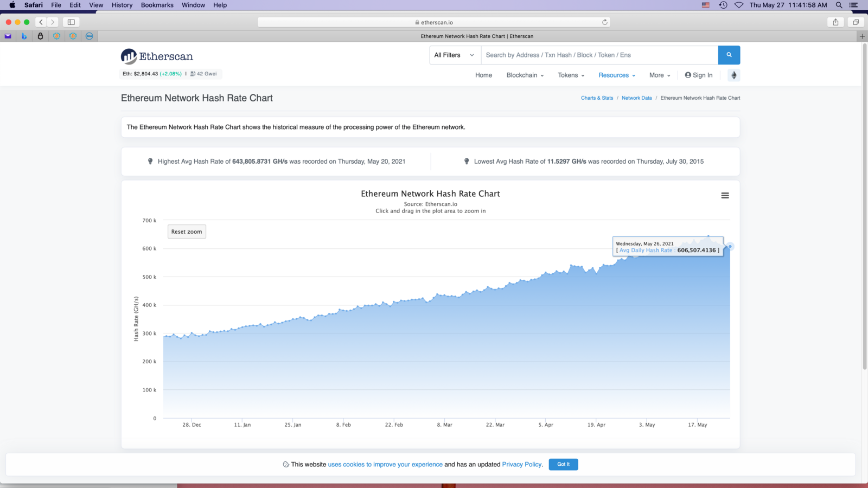Expand the More nav dropdown

660,75
